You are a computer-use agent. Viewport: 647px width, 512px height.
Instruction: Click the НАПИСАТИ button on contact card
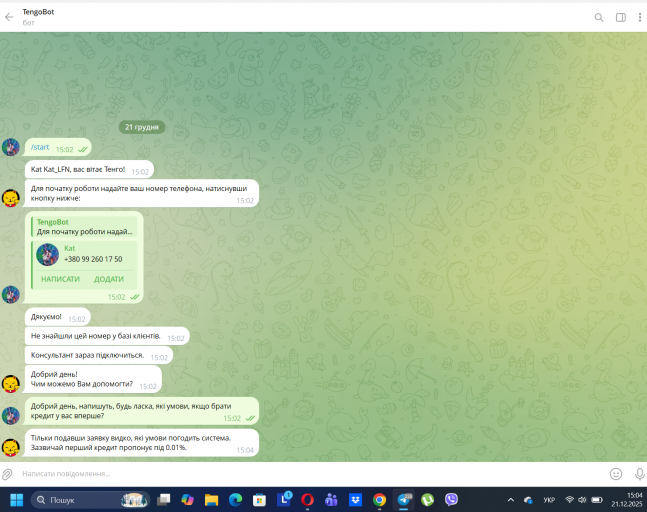pos(60,279)
